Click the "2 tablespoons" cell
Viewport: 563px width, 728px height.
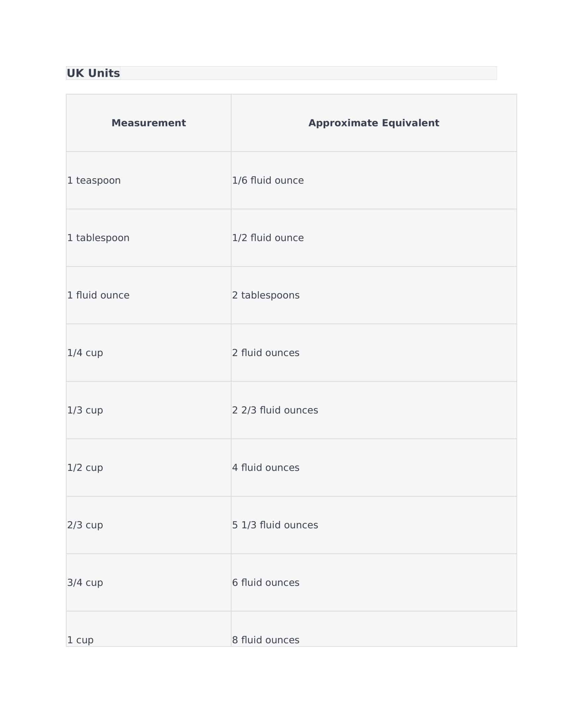tap(266, 295)
